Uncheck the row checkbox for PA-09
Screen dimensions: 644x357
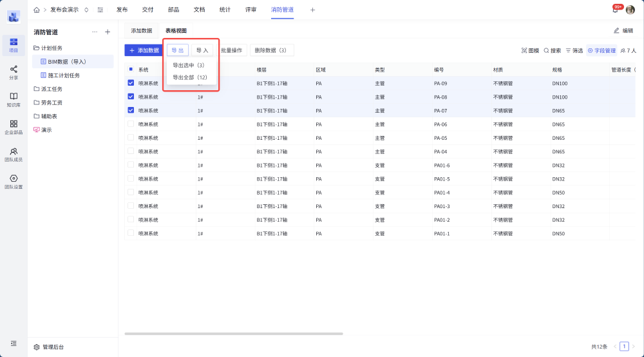click(x=131, y=83)
